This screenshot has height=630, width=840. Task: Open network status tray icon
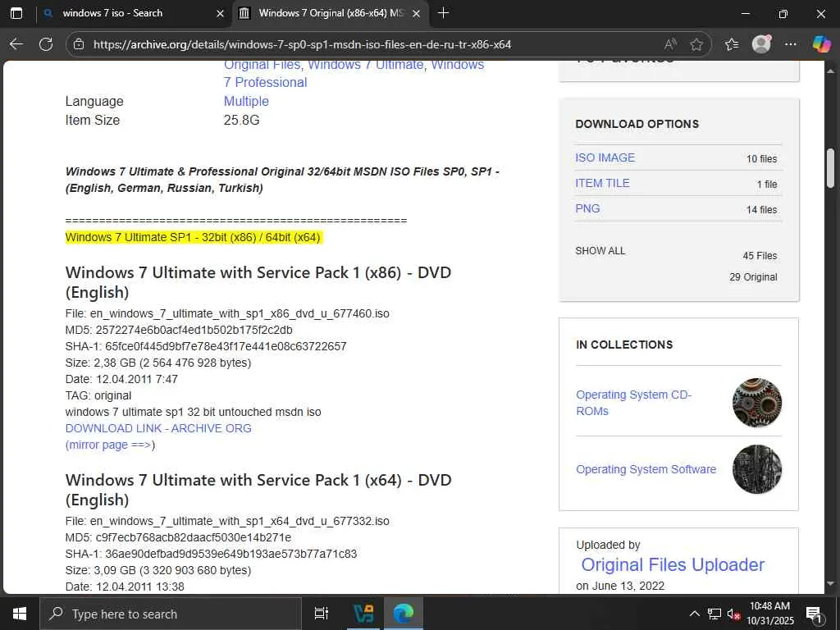[714, 614]
